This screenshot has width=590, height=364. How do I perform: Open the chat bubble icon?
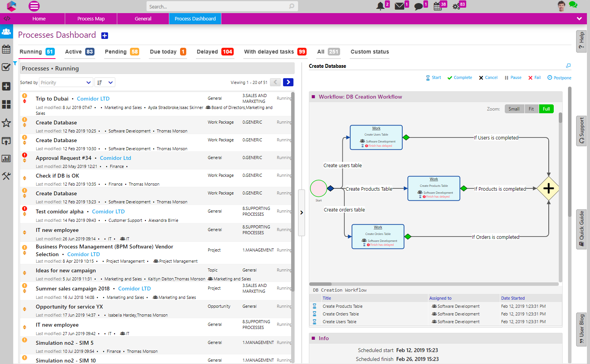pos(419,6)
